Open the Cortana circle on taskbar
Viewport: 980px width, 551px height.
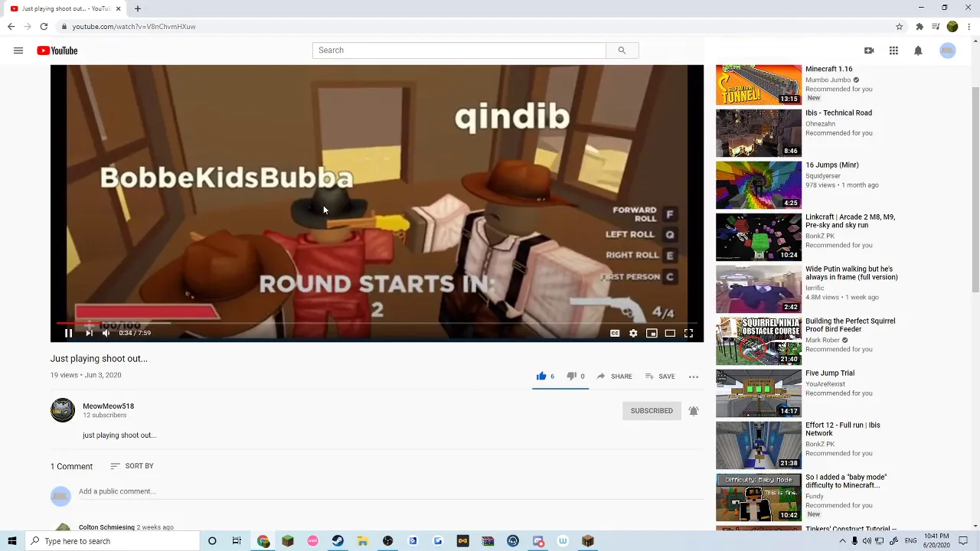pos(212,541)
